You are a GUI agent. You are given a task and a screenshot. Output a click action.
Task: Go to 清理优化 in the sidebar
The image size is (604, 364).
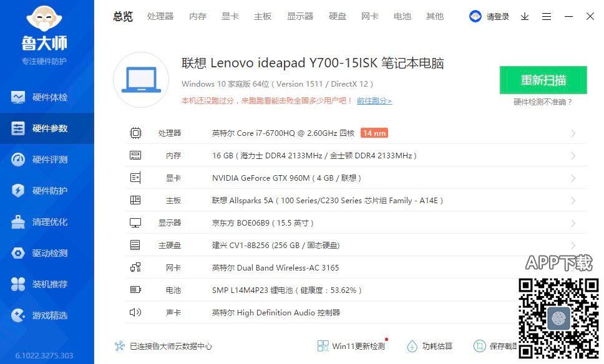[47, 222]
